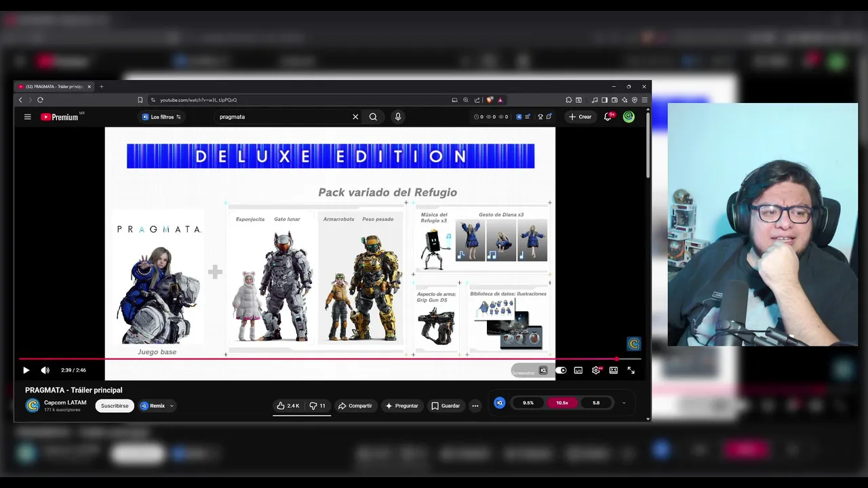Go to YouTube Premium home logo
Viewport: 868px width, 488px height.
point(60,117)
